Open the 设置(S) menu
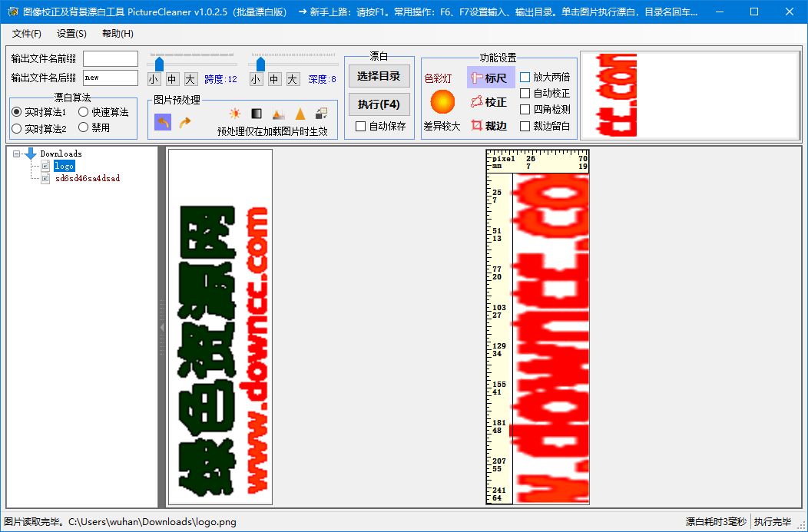 point(70,34)
